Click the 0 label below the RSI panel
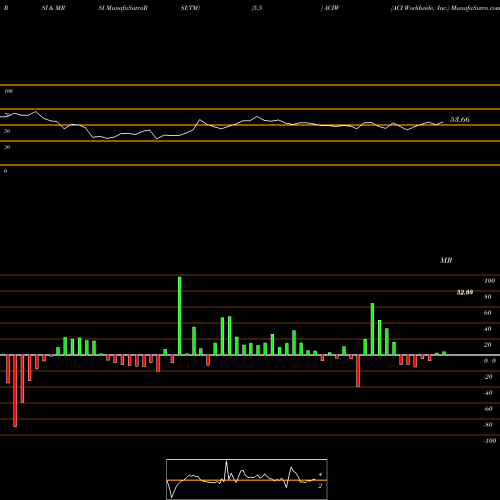500x500 pixels. (x=5, y=171)
